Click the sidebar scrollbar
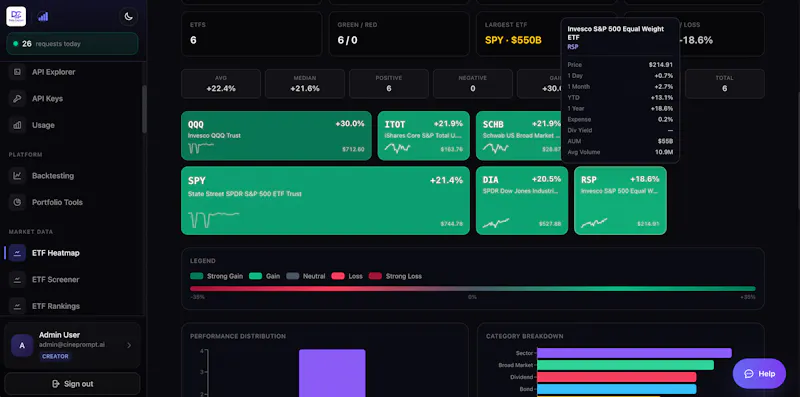Viewport: 800px width, 397px height. coord(144,109)
